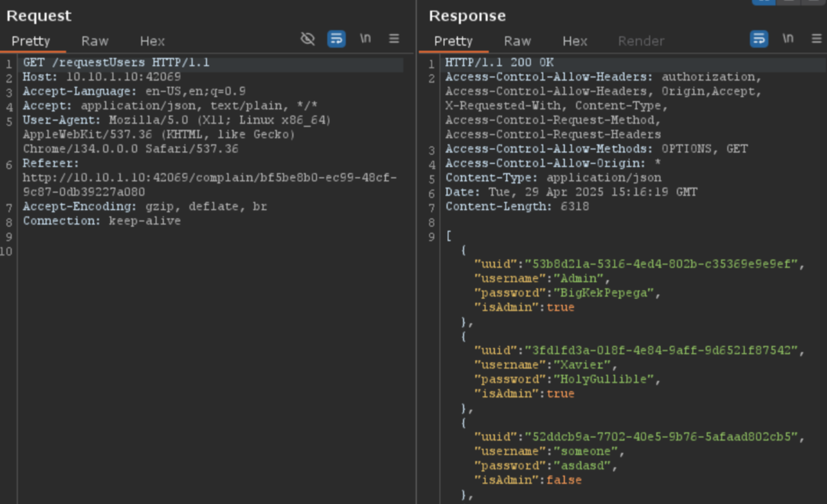This screenshot has height=504, width=827.
Task: Click 'X-Requested-With, Content-Type,' response text
Action: coord(557,106)
